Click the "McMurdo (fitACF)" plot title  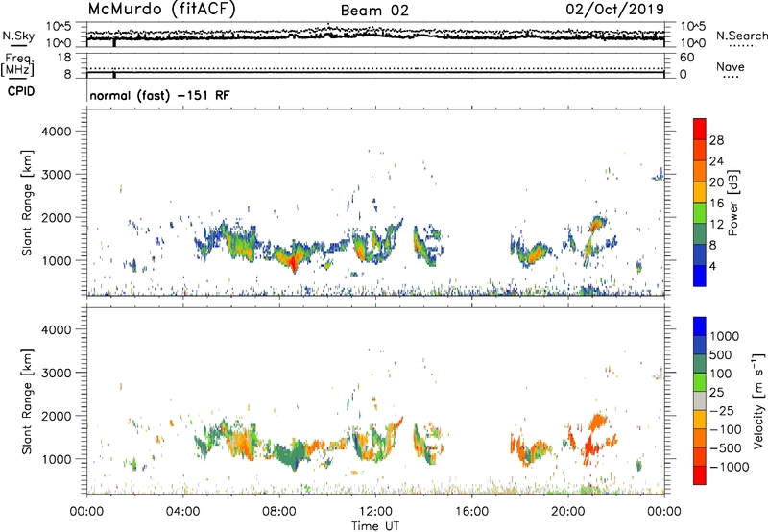tap(161, 9)
